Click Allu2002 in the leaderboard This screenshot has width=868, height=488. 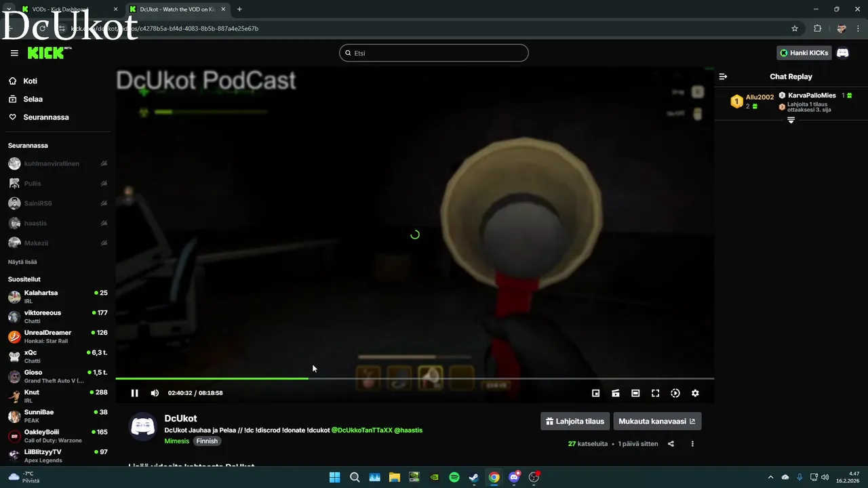[759, 97]
